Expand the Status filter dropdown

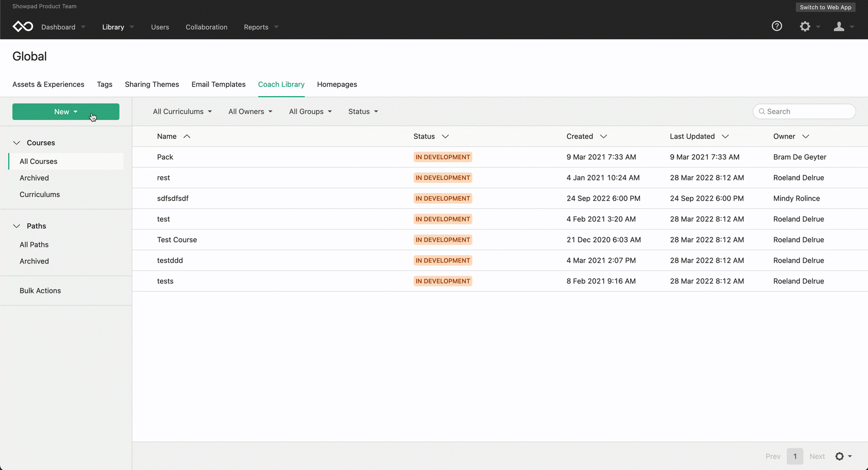363,112
